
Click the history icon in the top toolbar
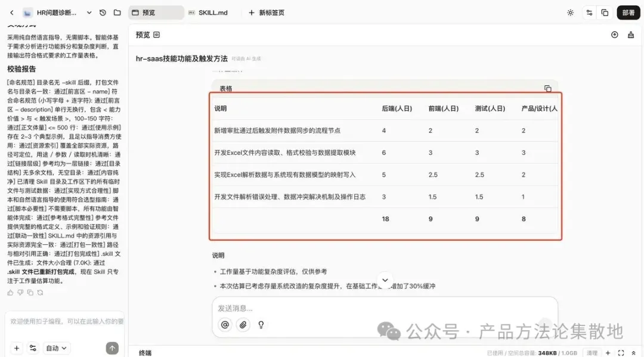101,12
